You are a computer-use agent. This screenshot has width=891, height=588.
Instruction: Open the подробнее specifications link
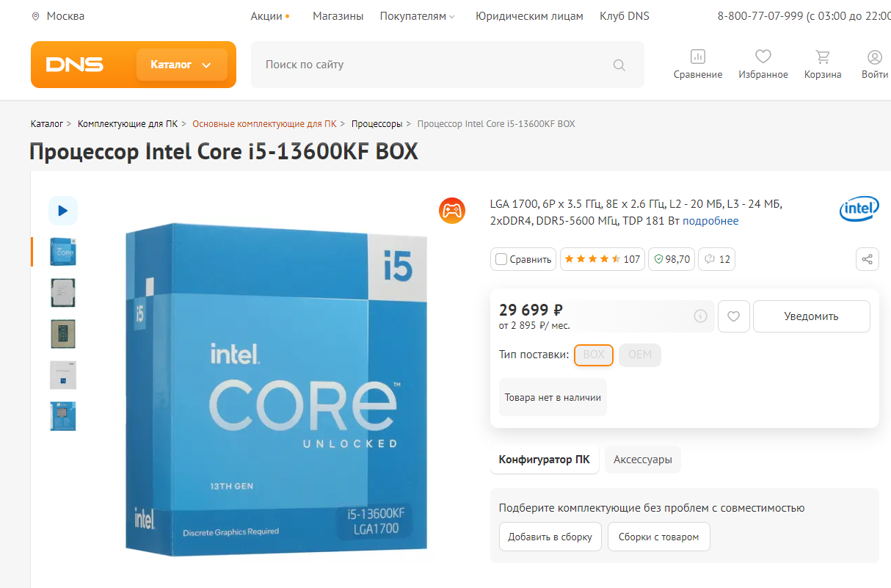click(x=711, y=221)
